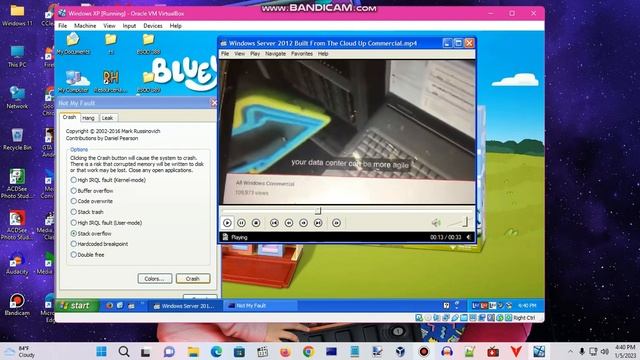Click the Colors... button
The height and width of the screenshot is (360, 640).
155,279
